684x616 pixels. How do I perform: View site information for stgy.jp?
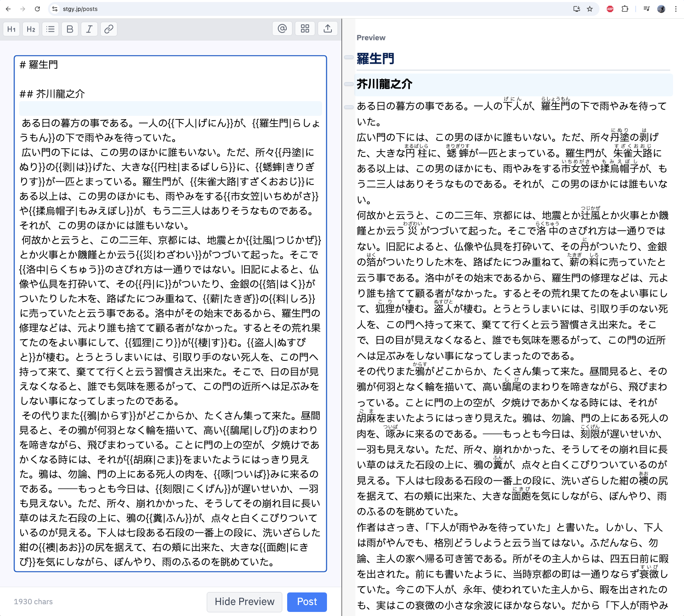55,9
